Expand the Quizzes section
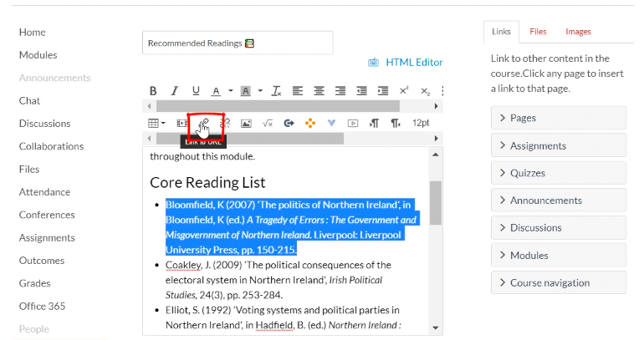The image size is (644, 340). (558, 173)
